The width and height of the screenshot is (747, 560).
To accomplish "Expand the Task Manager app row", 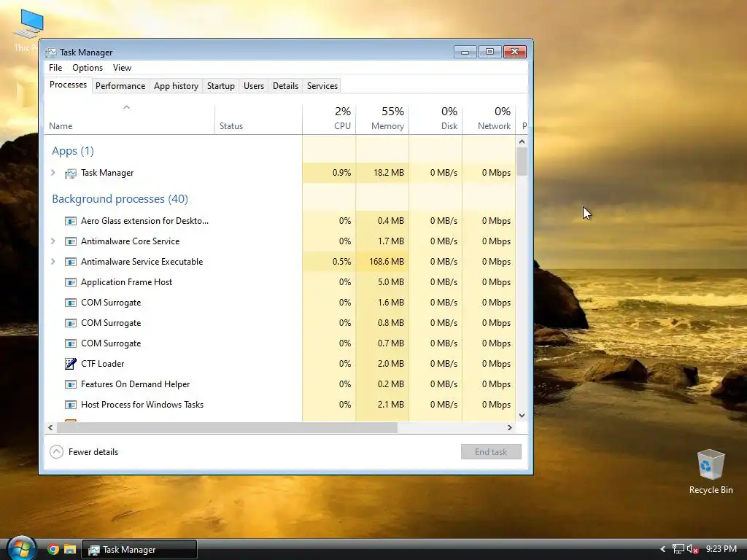I will (x=53, y=173).
